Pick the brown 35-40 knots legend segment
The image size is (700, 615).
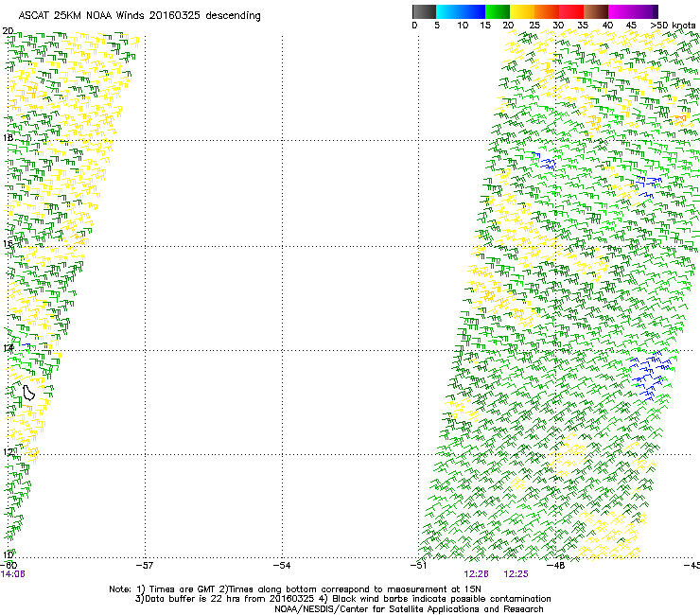click(x=596, y=11)
